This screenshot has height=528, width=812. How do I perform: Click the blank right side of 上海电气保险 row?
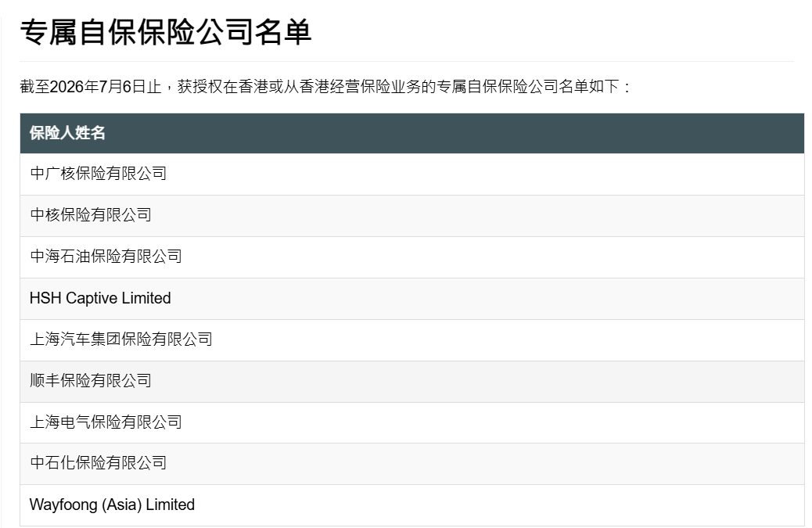(492, 422)
